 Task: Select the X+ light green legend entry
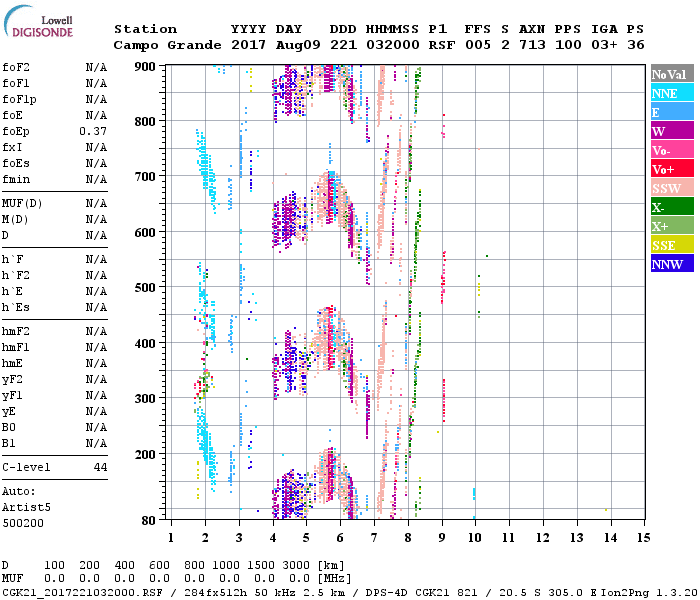coord(671,226)
